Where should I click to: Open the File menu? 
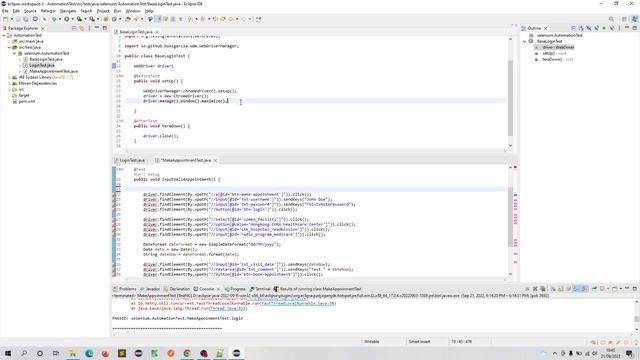pos(5,11)
